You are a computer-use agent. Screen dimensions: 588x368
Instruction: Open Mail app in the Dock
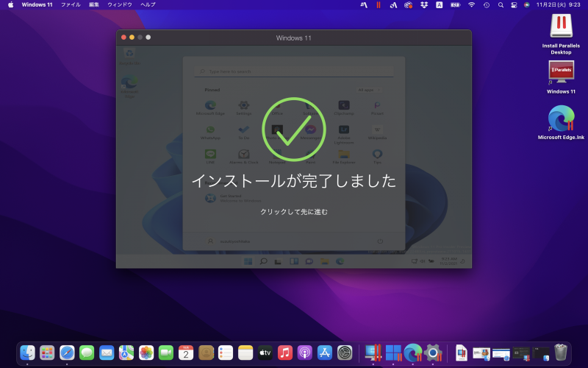[x=107, y=353]
